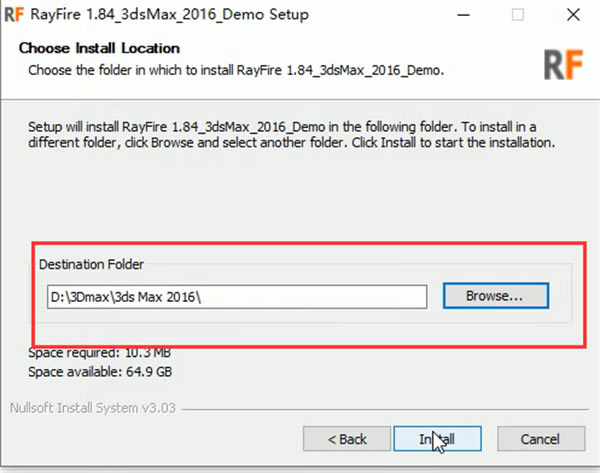This screenshot has height=473, width=600.
Task: Click the 'Choose the folder in which to install' subtitle
Action: pyautogui.click(x=236, y=70)
